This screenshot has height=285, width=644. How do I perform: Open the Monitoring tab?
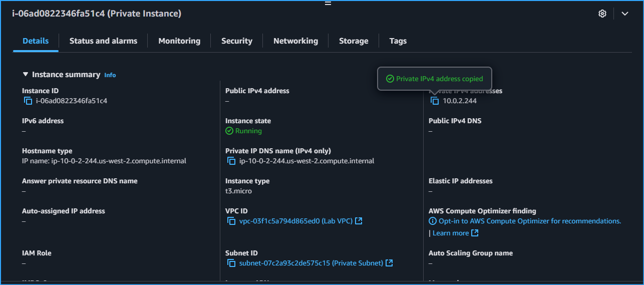[x=179, y=41]
